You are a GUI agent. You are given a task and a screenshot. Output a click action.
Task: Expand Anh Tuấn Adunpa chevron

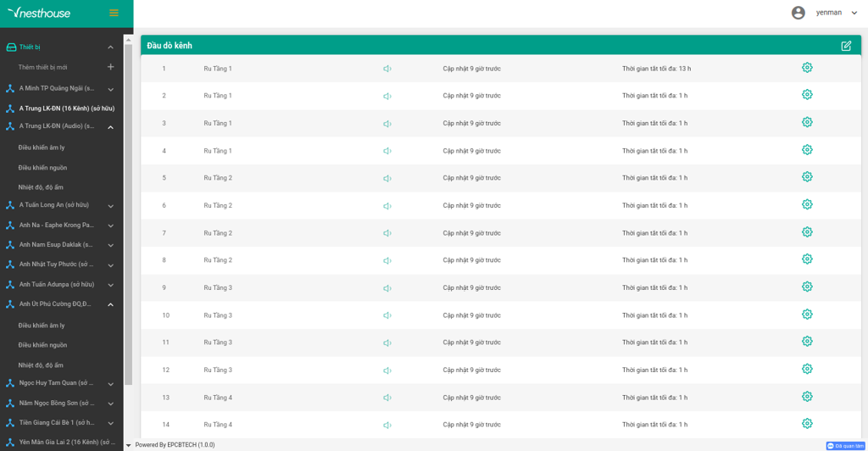[111, 285]
